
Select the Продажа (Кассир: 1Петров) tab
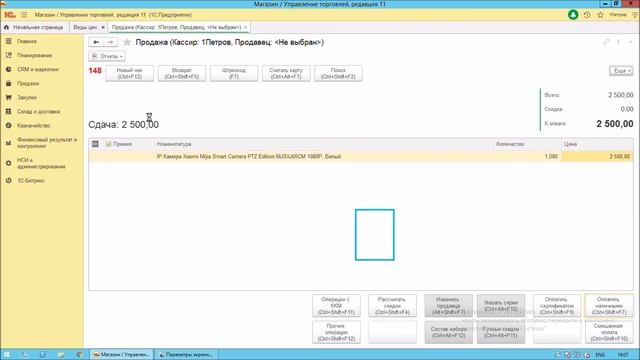[176, 27]
